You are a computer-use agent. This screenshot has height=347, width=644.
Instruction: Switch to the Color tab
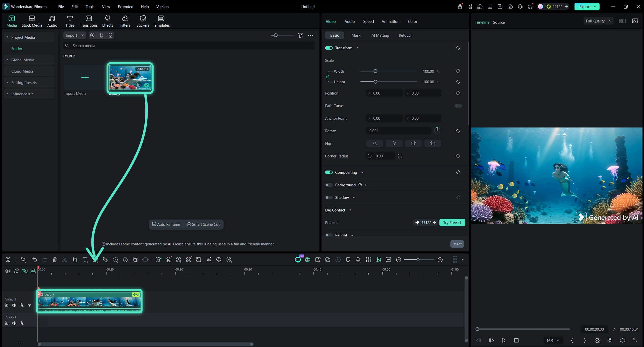click(412, 22)
